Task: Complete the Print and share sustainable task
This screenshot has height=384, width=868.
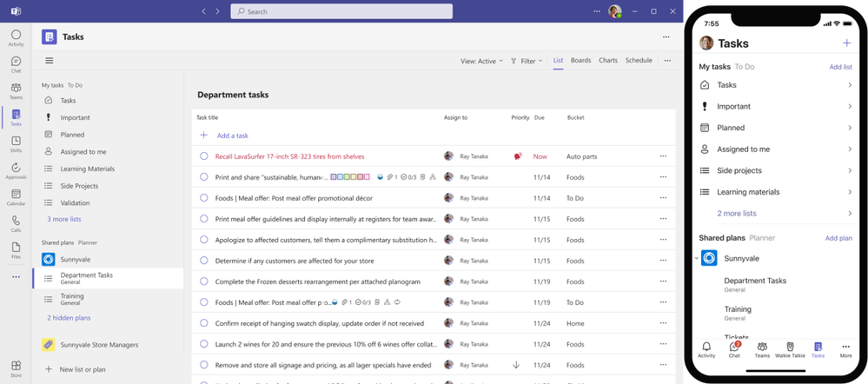Action: [x=203, y=177]
